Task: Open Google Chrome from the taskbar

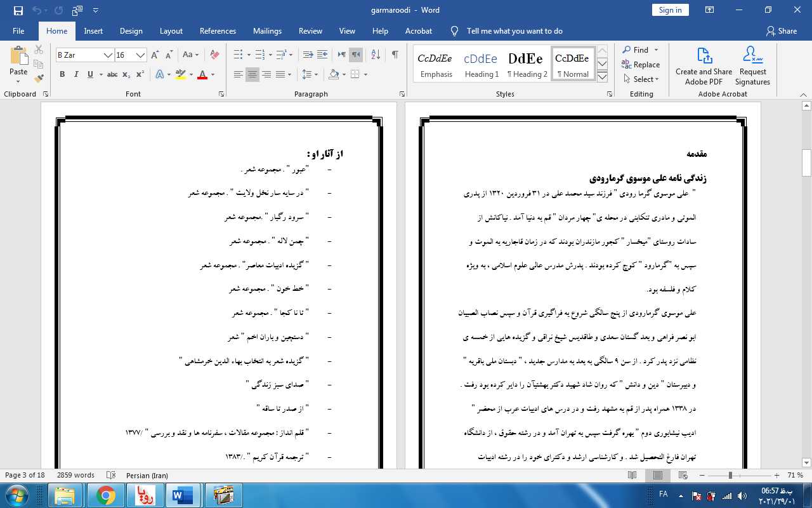Action: click(x=105, y=495)
